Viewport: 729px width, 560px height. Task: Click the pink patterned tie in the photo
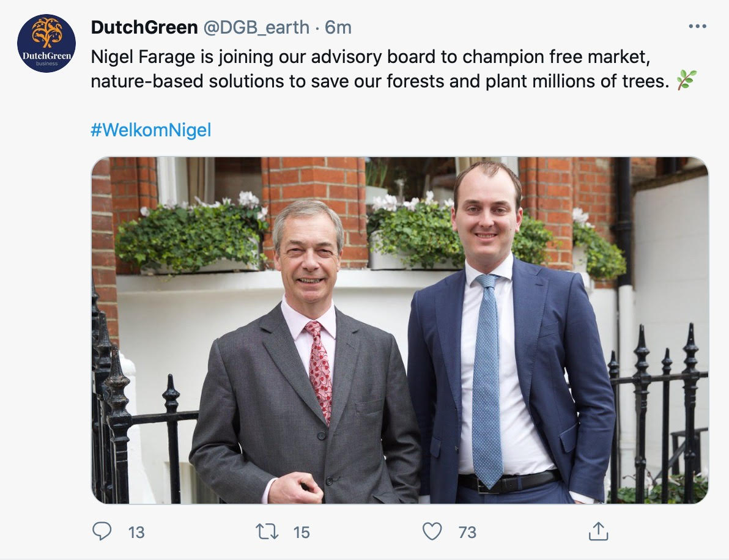[x=320, y=370]
